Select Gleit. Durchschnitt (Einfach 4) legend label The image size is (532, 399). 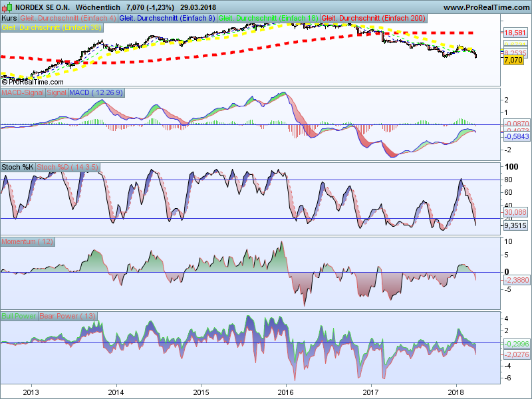68,19
